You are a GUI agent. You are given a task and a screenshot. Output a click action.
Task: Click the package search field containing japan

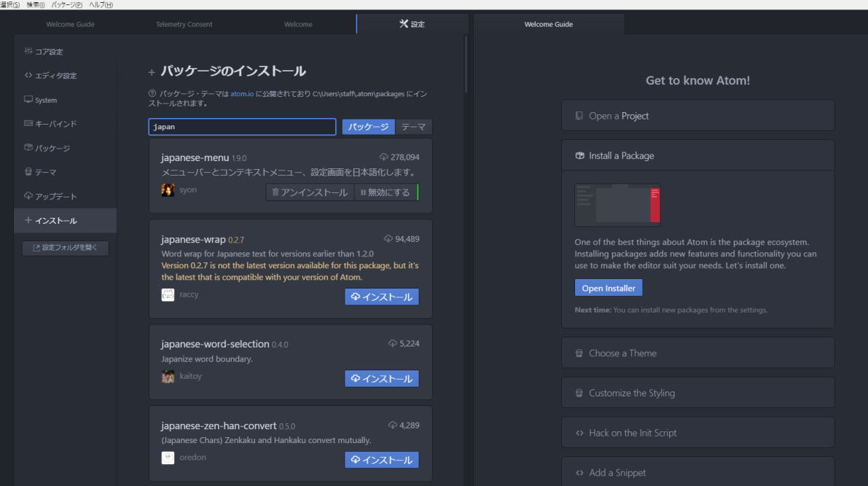(242, 127)
